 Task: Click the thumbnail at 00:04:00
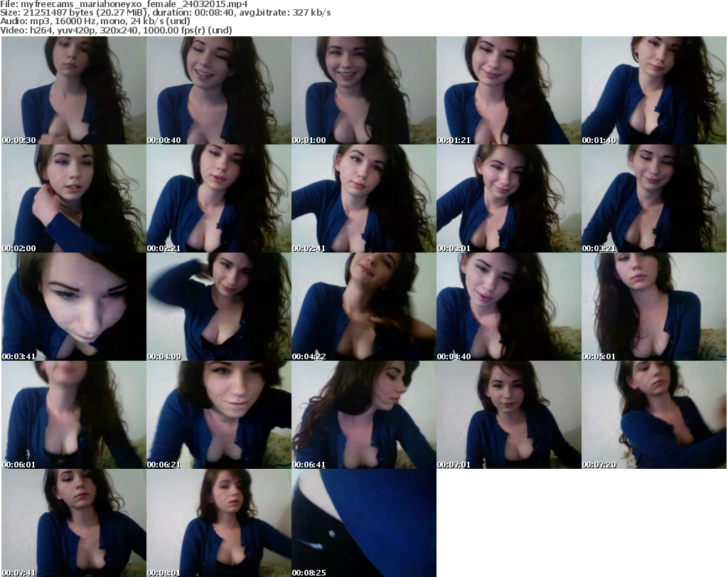click(219, 307)
